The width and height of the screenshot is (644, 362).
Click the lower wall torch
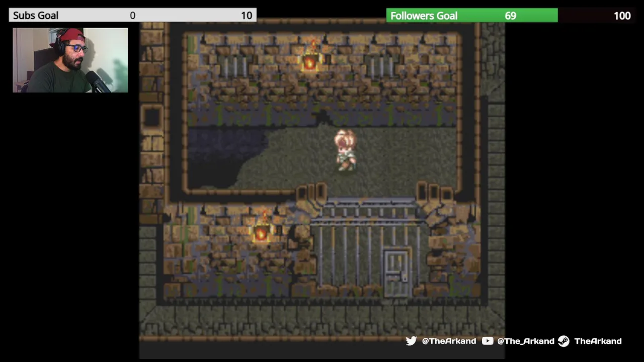(x=262, y=229)
